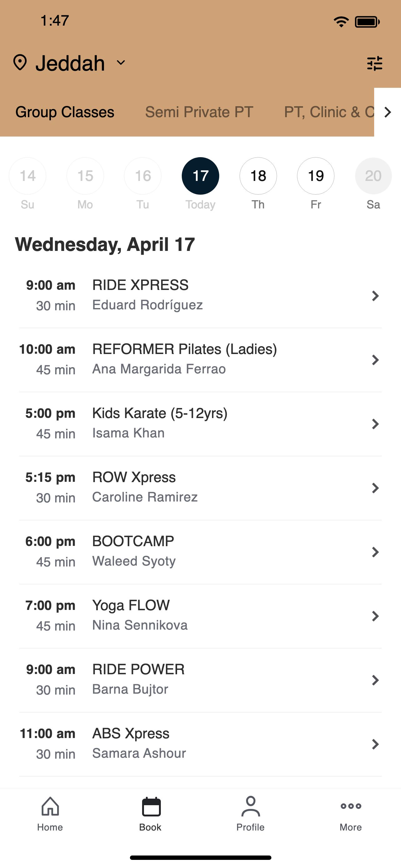Select Saturday 20 date circle

pos(374,176)
